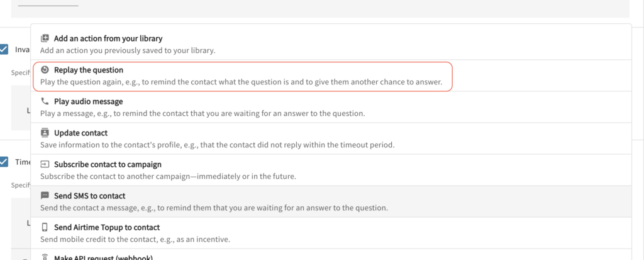Click the Update contact profile icon
The height and width of the screenshot is (260, 644).
coord(45,133)
